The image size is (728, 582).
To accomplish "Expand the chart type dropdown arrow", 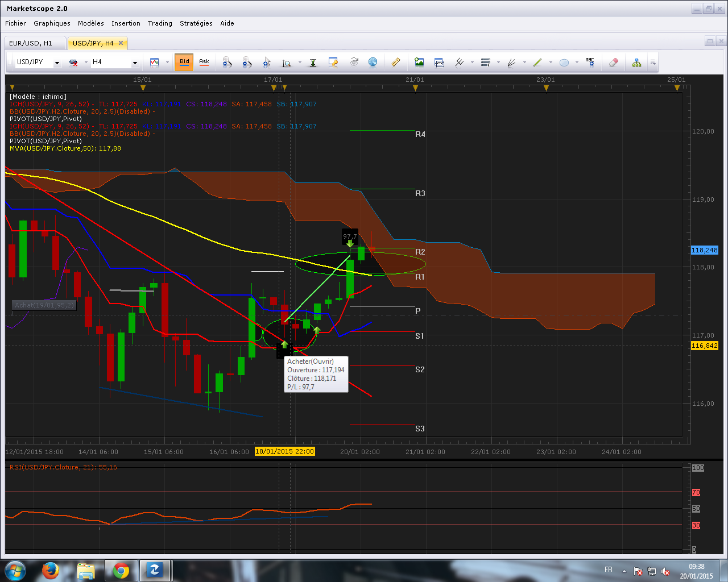I will 167,63.
